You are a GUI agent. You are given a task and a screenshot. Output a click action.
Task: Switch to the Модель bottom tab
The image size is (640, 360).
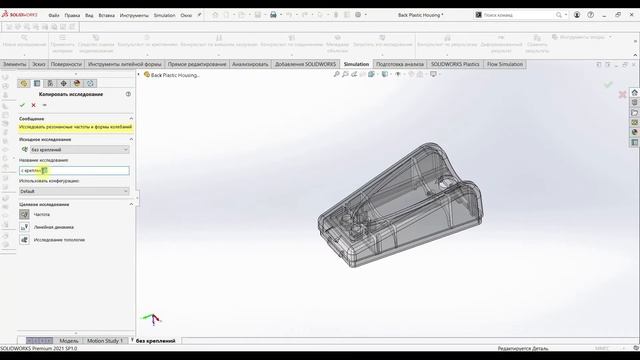[69, 340]
